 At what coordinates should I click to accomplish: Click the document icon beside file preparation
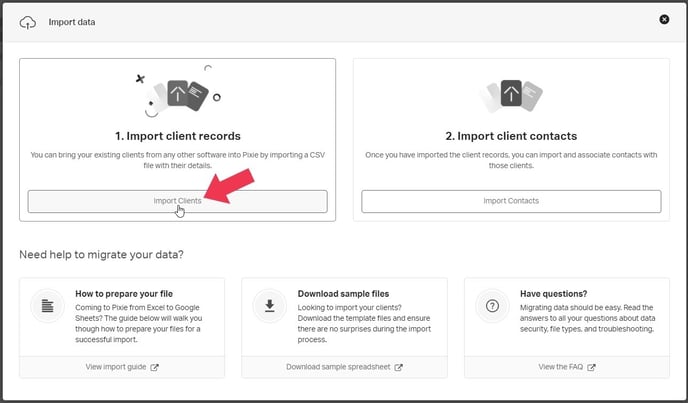47,306
